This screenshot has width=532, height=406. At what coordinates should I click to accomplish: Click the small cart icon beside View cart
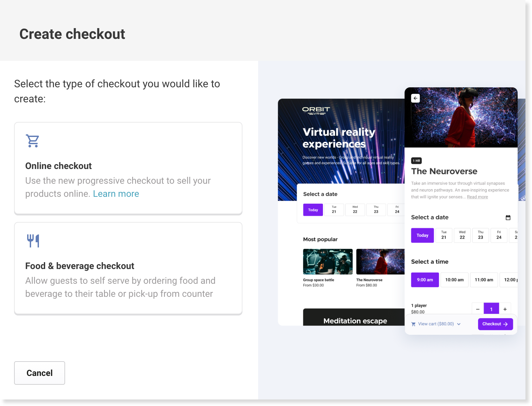coord(413,324)
